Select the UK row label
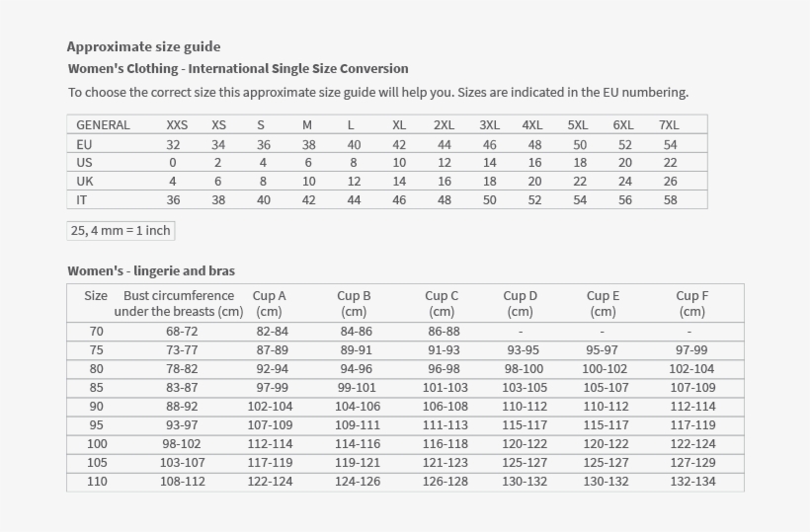Image resolution: width=810 pixels, height=532 pixels. pos(85,182)
